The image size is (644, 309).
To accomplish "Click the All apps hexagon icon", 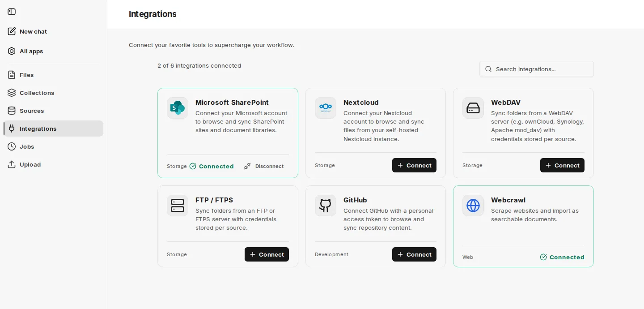I will point(12,51).
